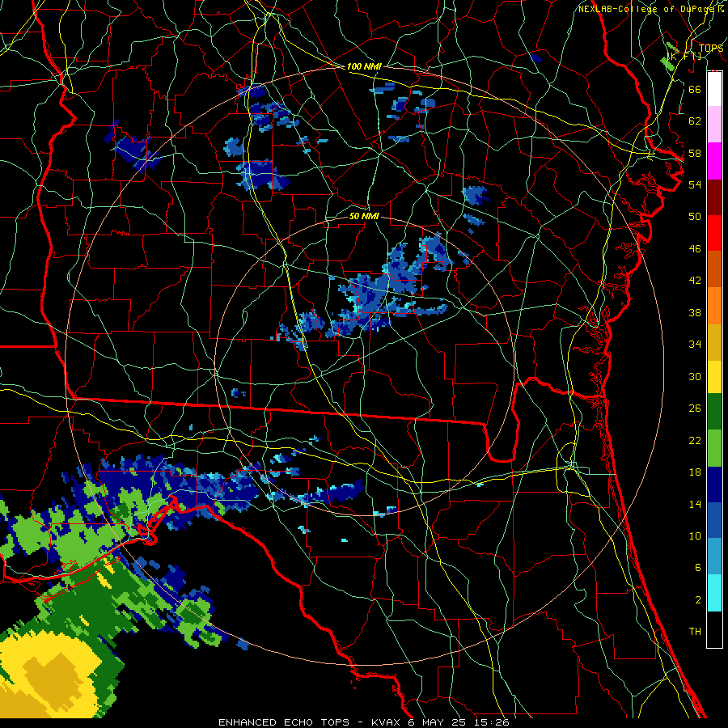Click the legend value 2

click(697, 600)
